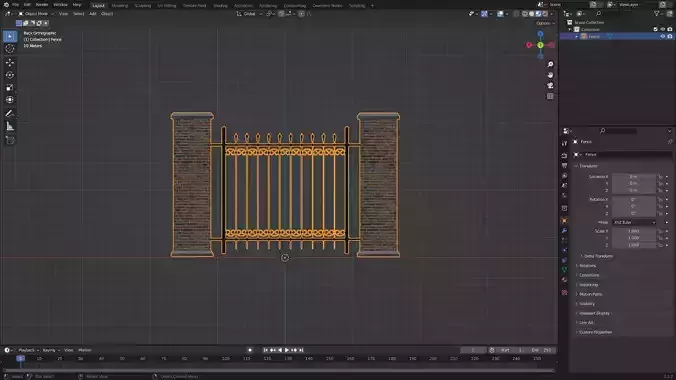
Task: Pick the Measure tool
Action: 9,126
